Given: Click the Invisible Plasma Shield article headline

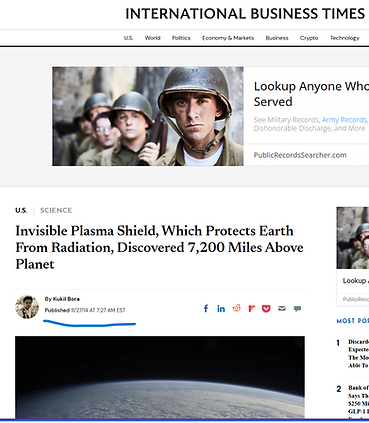Looking at the screenshot, I should 159,247.
